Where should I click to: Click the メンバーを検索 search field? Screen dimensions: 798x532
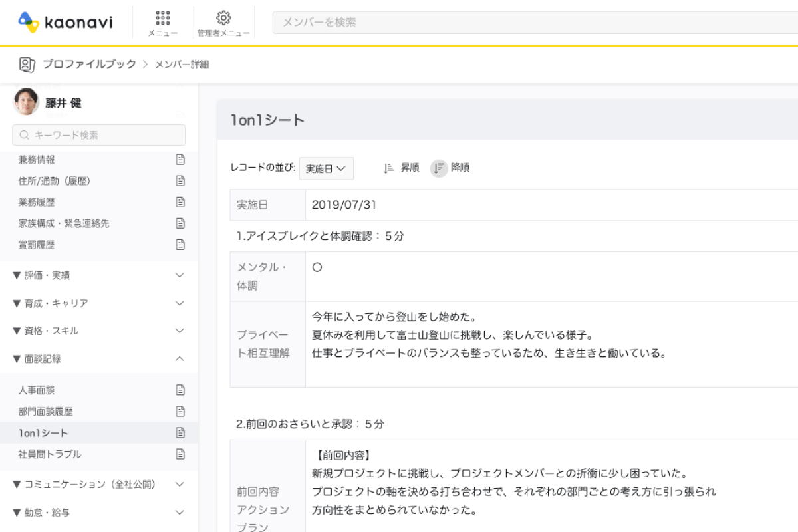pyautogui.click(x=399, y=22)
